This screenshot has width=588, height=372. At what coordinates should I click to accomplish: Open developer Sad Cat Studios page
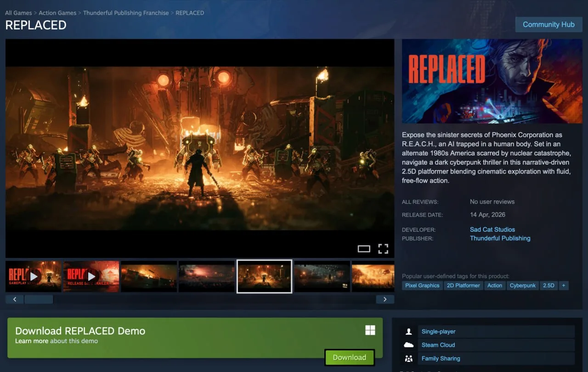coord(492,229)
